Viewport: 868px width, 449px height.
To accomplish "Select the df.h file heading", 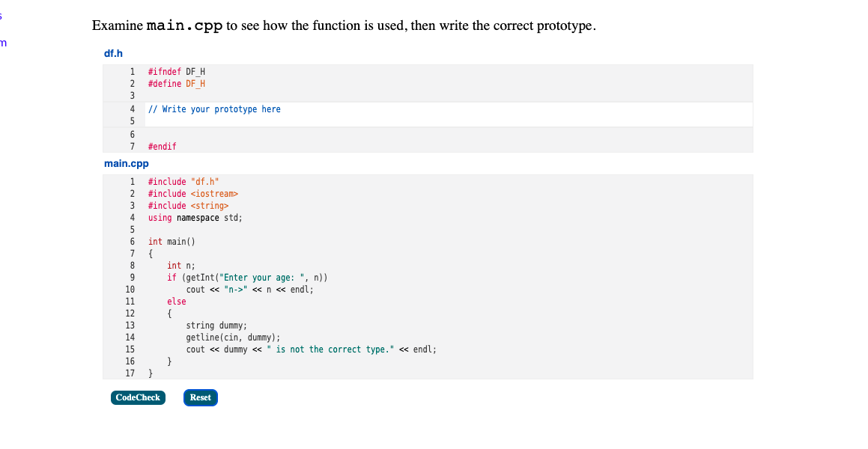I will [x=114, y=54].
